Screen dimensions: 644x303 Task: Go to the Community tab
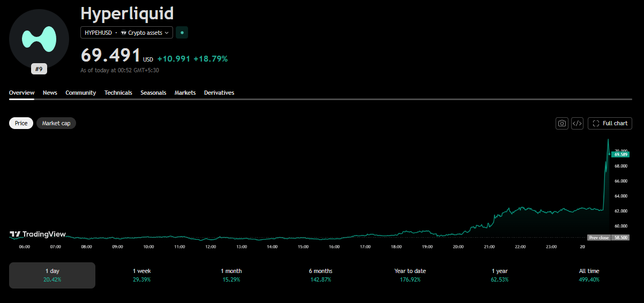pyautogui.click(x=81, y=93)
